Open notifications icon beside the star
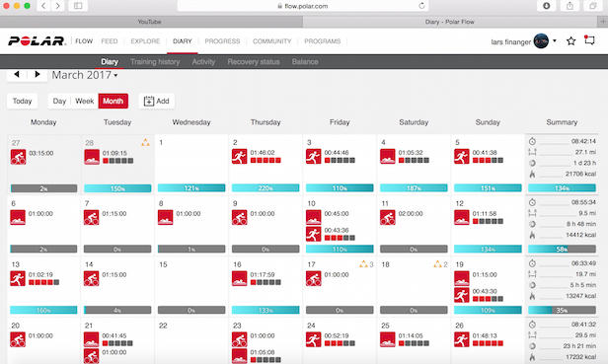 pyautogui.click(x=589, y=40)
